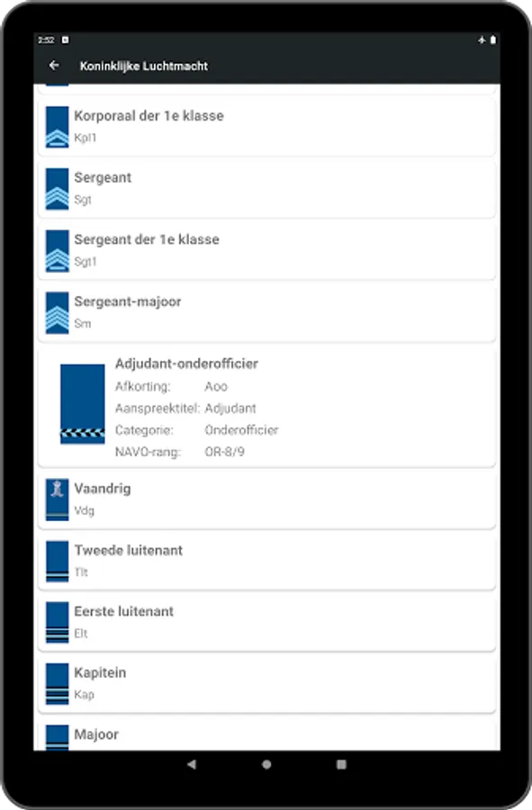Select the Sergeant-majoor list item title
532x810 pixels.
pyautogui.click(x=128, y=301)
